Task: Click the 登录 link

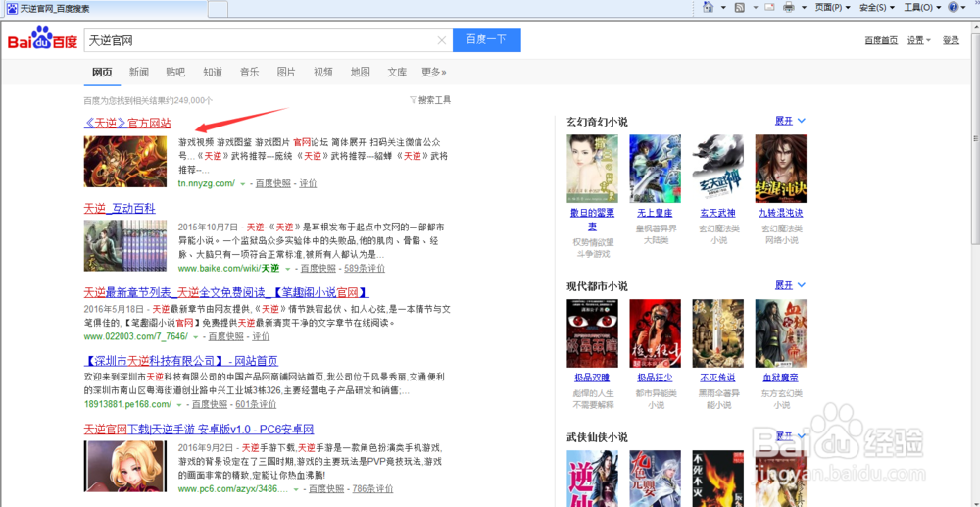Action: point(951,40)
